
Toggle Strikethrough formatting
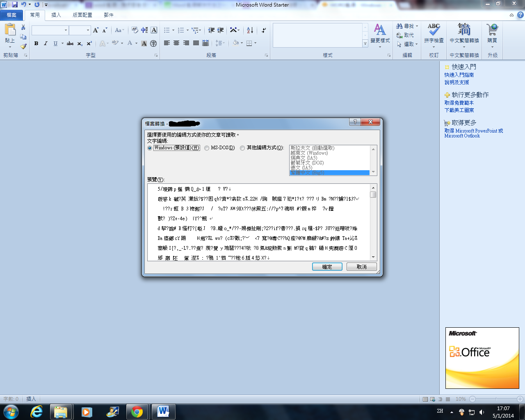[x=70, y=43]
